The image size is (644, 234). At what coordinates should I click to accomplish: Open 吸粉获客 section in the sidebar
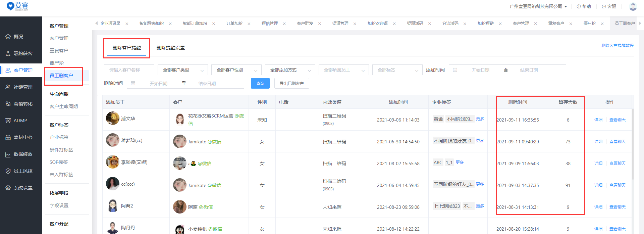pos(23,53)
